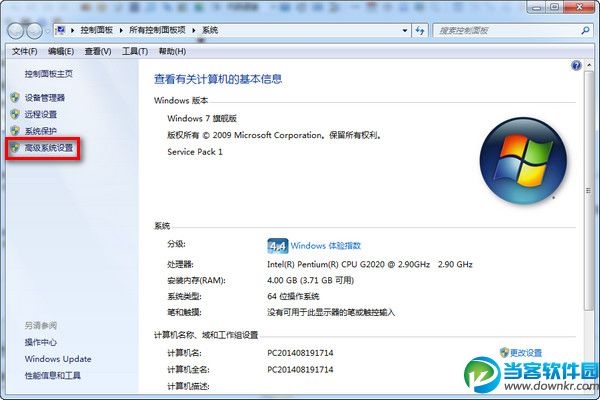Click the Back navigation arrow button
Viewport: 600px width, 400px height.
(x=16, y=31)
